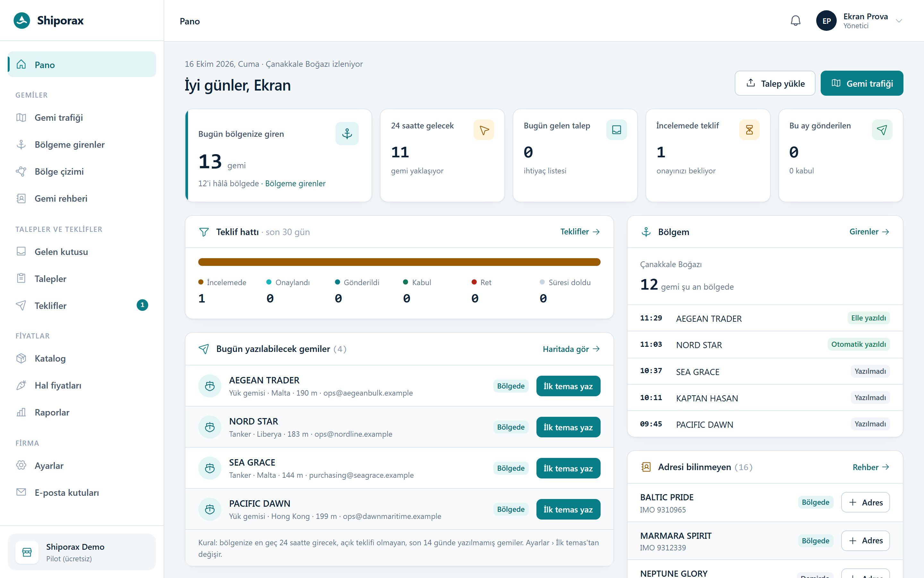924x578 pixels.
Task: Open Hal fiyatları sidebar item
Action: pos(82,385)
